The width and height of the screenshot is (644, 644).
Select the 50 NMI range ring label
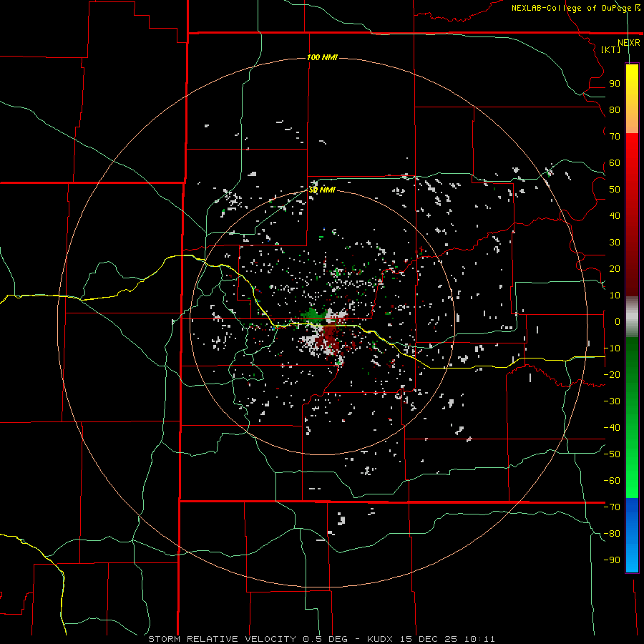click(x=322, y=190)
